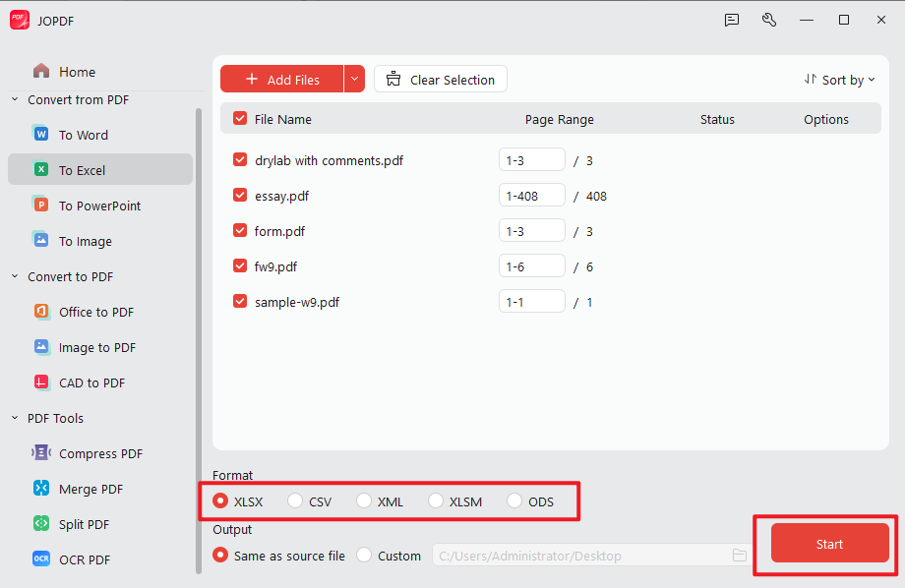905x588 pixels.
Task: Click the To Excel icon
Action: pyautogui.click(x=41, y=170)
